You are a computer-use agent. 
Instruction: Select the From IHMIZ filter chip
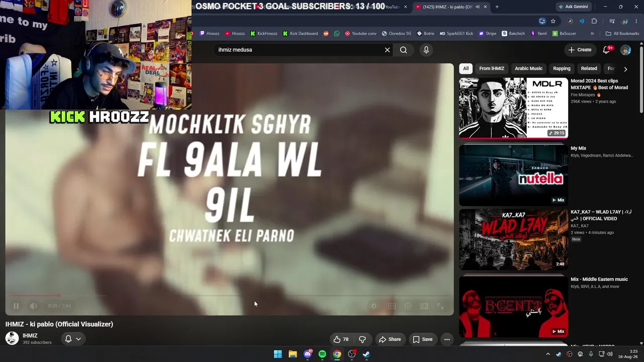pyautogui.click(x=492, y=68)
